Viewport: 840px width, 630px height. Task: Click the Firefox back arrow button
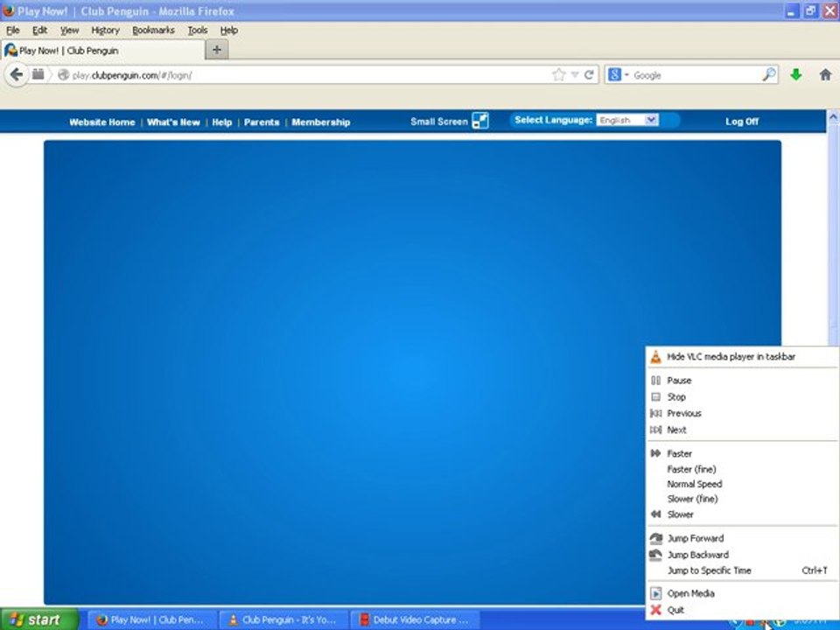pos(16,74)
